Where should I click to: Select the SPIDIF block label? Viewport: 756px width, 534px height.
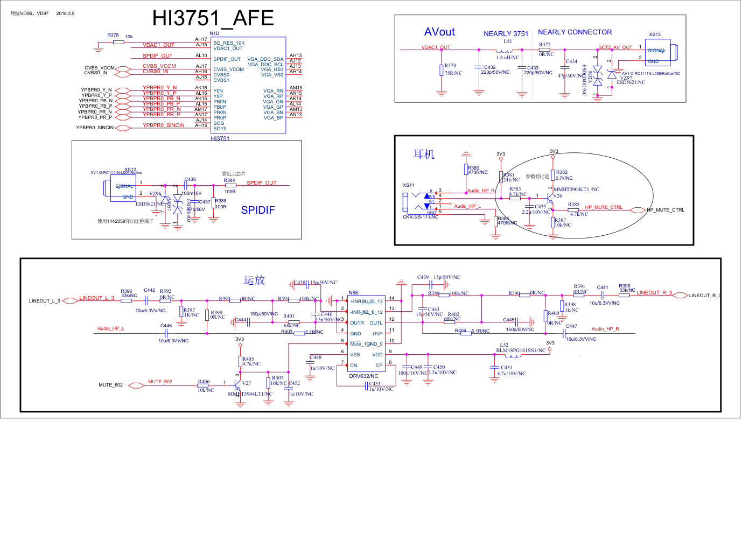[258, 210]
